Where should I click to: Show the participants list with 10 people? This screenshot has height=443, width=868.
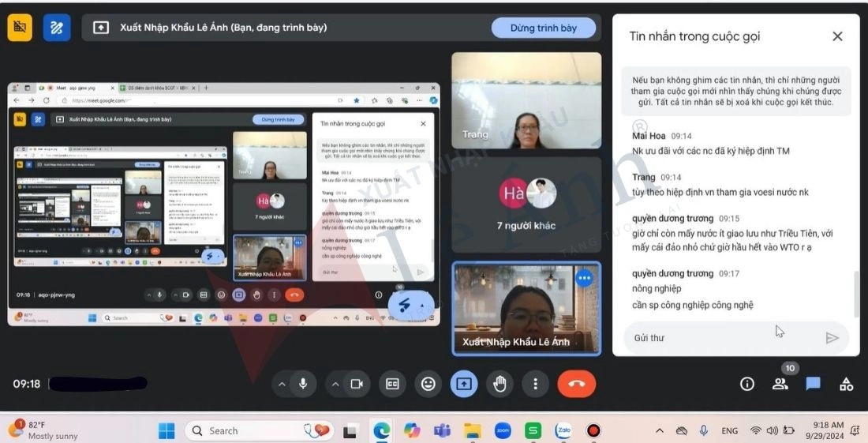(780, 384)
